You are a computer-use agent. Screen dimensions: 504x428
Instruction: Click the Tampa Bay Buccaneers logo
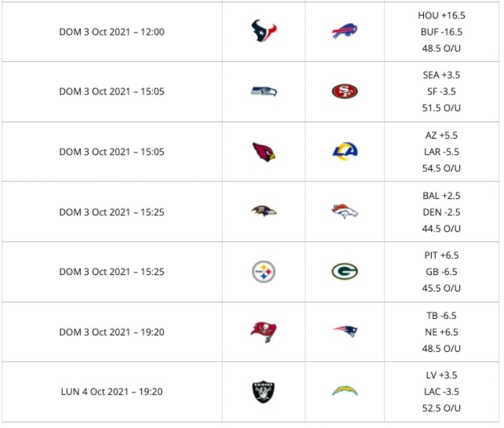(x=264, y=332)
